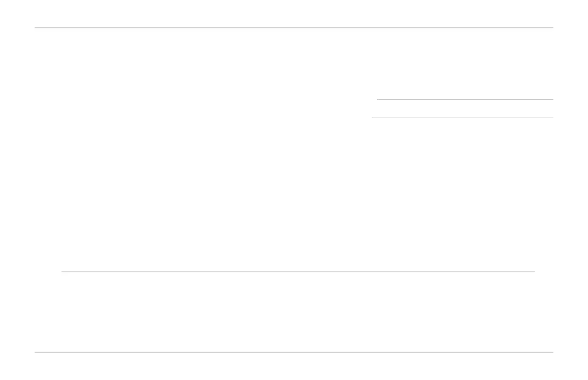Image resolution: width=588 pixels, height=380 pixels.
Task: Click the top horizontal divider line
Action: pos(294,28)
